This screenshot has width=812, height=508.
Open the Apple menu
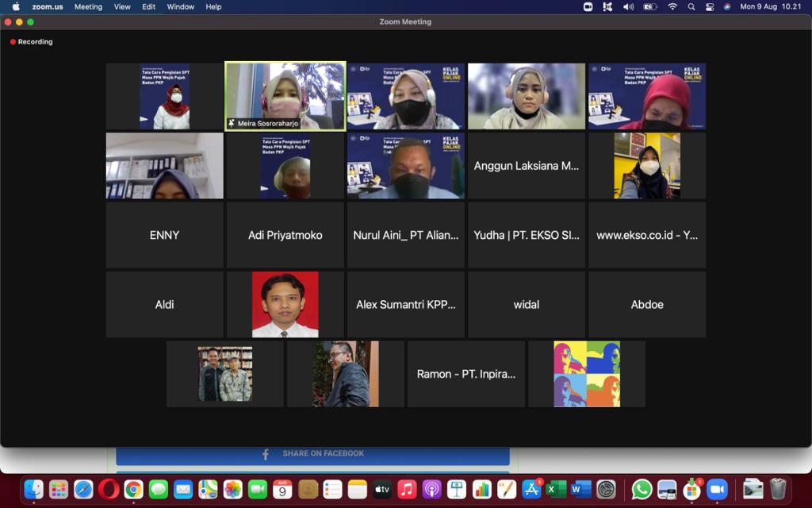(x=16, y=6)
